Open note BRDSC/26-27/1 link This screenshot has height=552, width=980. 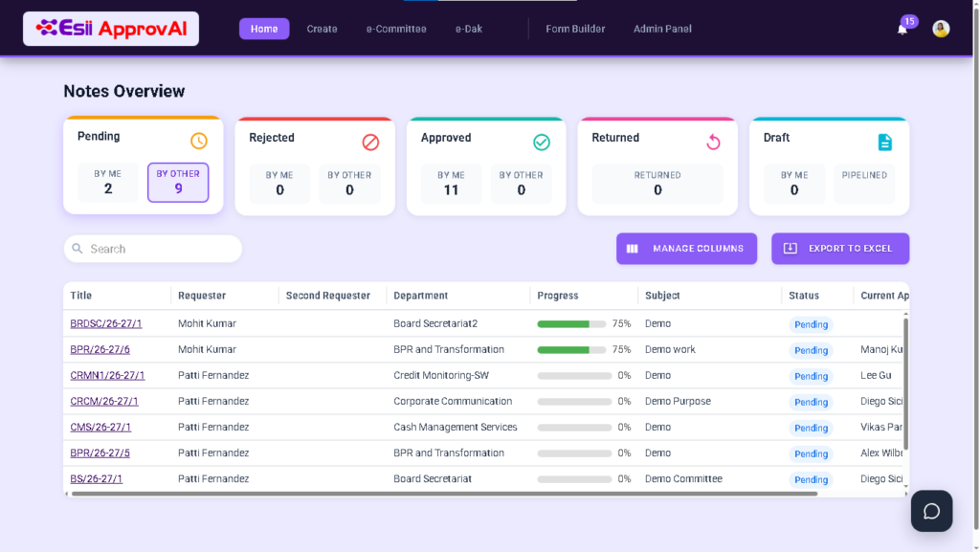point(106,323)
